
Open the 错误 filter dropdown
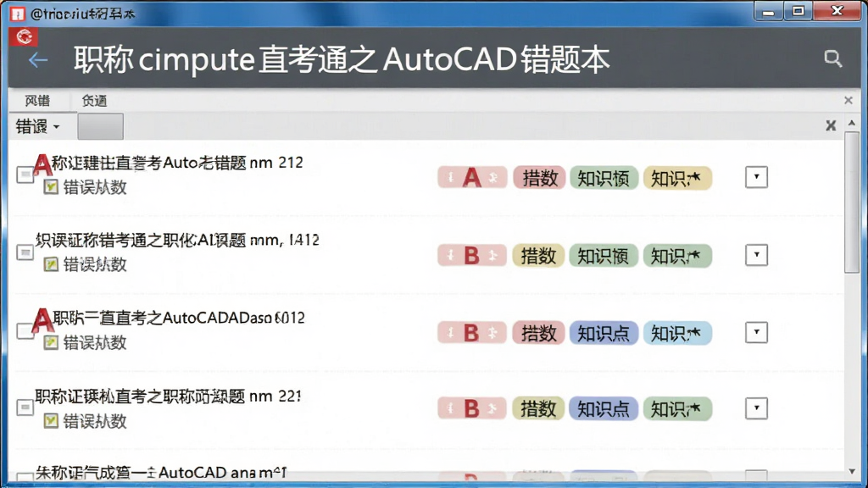37,127
